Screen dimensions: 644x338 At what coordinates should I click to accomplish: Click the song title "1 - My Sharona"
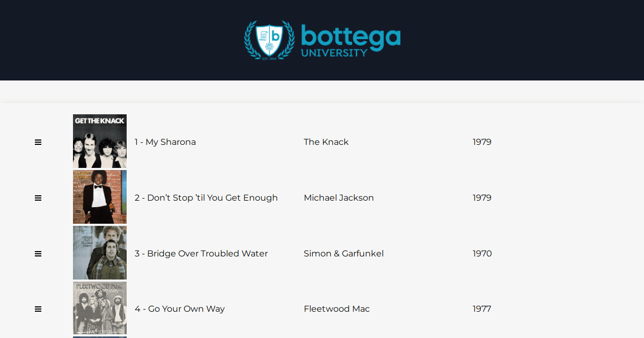pos(165,142)
